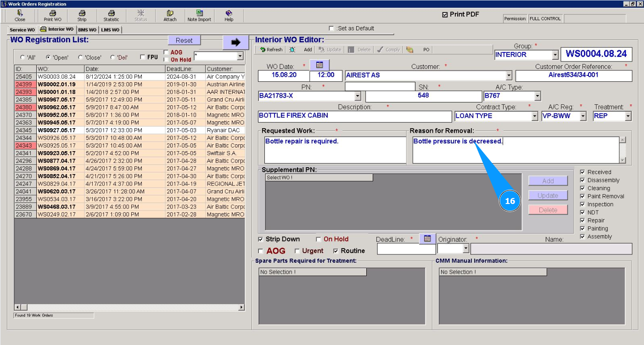Click the Print WO toolbar icon

coord(52,16)
